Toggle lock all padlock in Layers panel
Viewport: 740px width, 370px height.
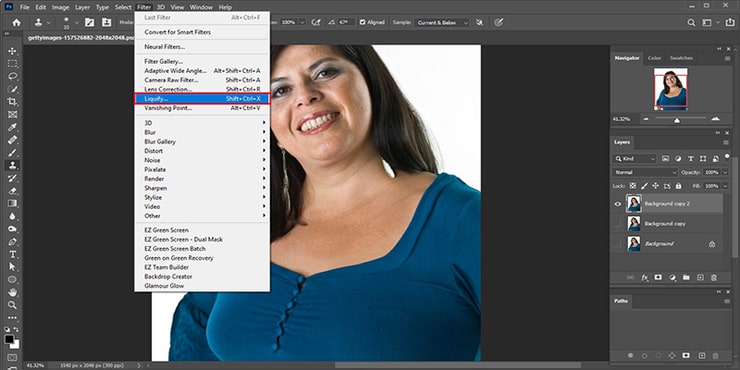tap(678, 186)
